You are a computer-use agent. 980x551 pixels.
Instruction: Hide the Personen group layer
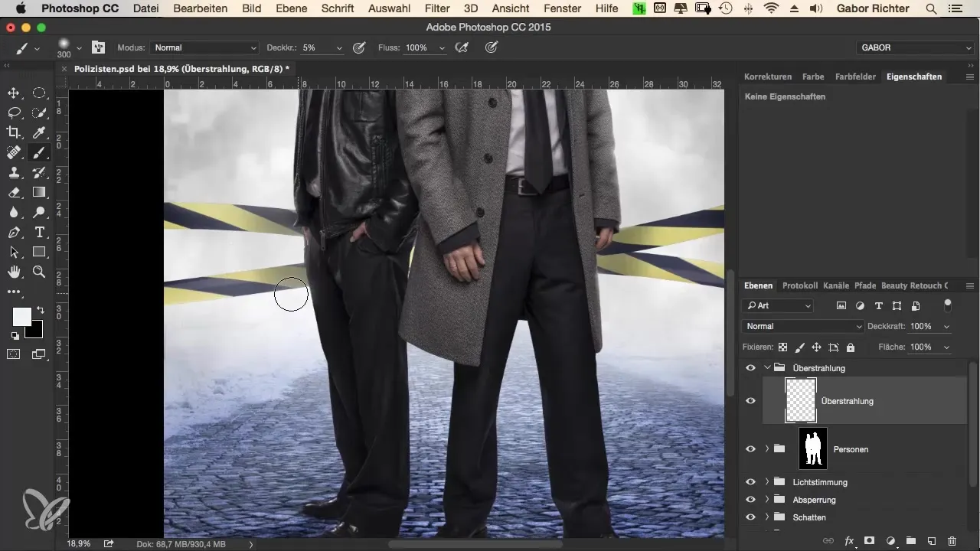point(750,449)
